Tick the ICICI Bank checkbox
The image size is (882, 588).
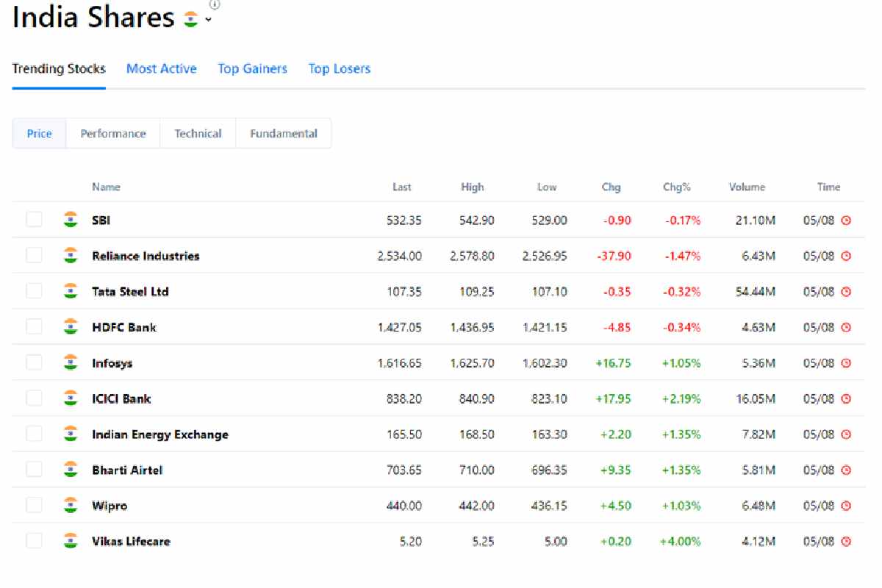[x=34, y=398]
